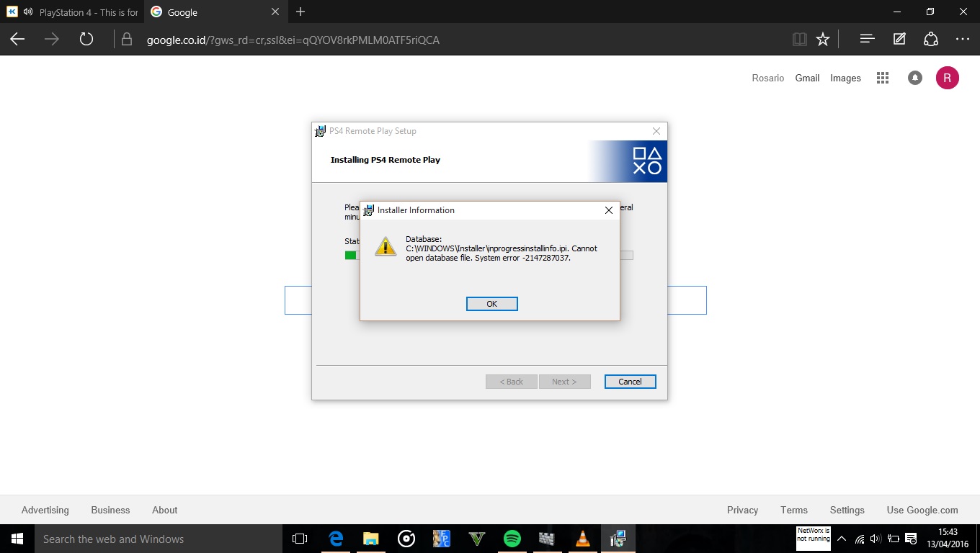Open the Share icon in Edge toolbar
The height and width of the screenshot is (553, 980).
coord(931,39)
